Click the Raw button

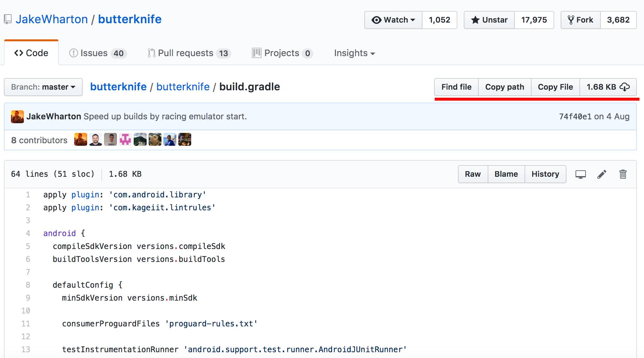[x=473, y=174]
